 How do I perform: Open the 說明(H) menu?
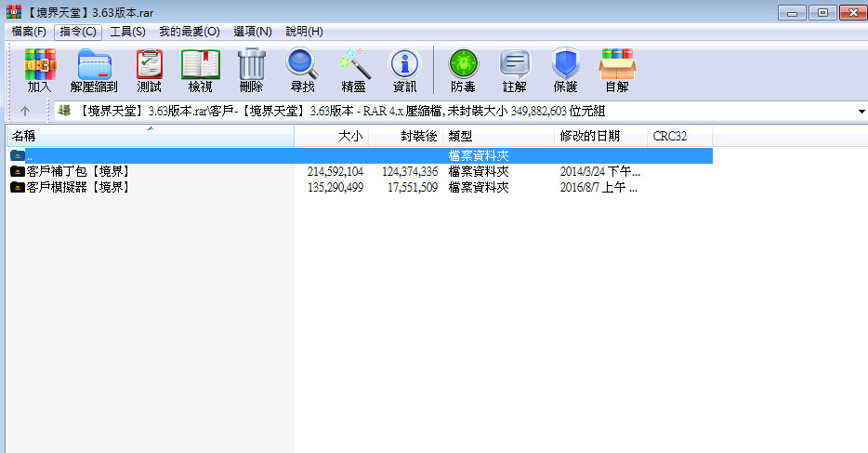click(305, 32)
